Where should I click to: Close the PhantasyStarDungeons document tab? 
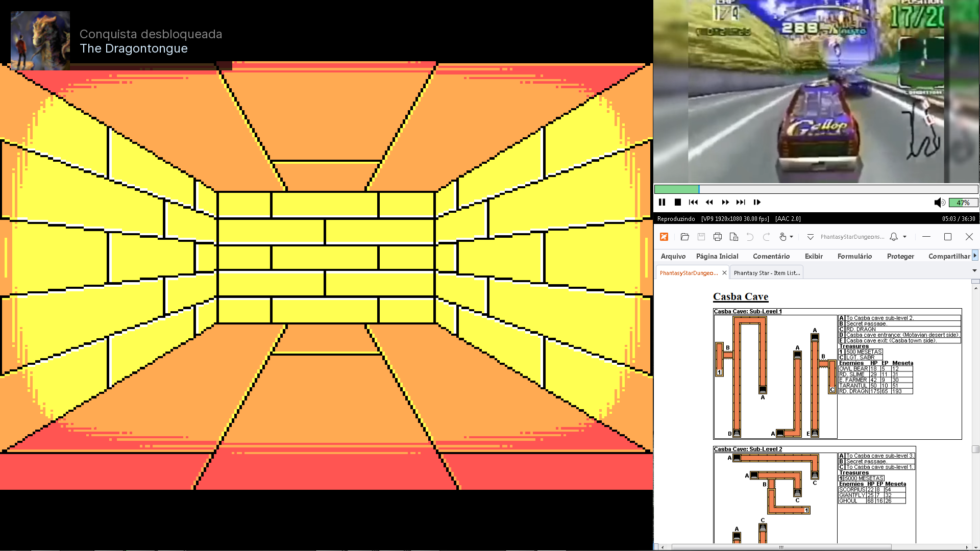click(x=724, y=273)
